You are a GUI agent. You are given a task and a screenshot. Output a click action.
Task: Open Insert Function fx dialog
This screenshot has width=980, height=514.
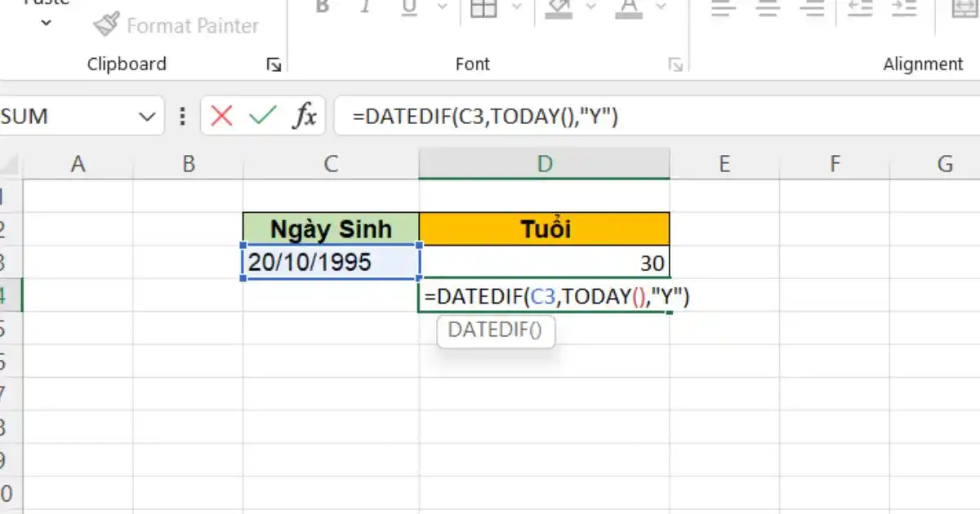[x=305, y=116]
